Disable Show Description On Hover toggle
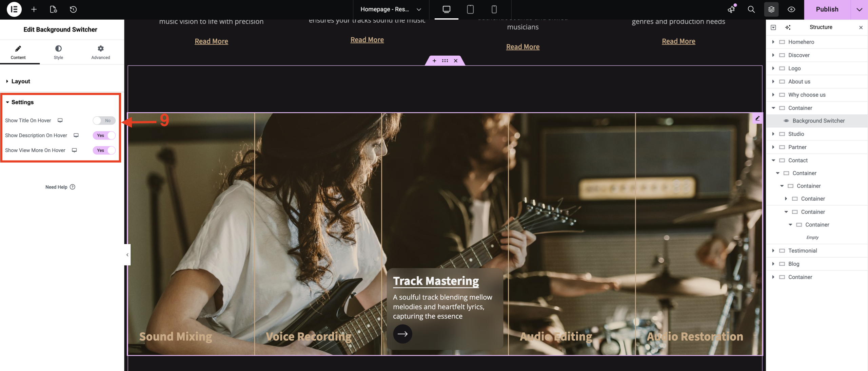The width and height of the screenshot is (868, 371). [104, 135]
